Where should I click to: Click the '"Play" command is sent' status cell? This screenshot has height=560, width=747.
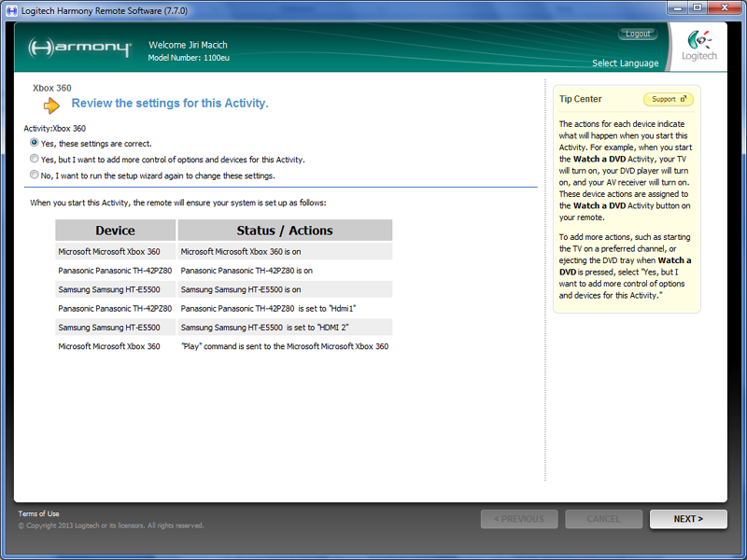[x=285, y=346]
